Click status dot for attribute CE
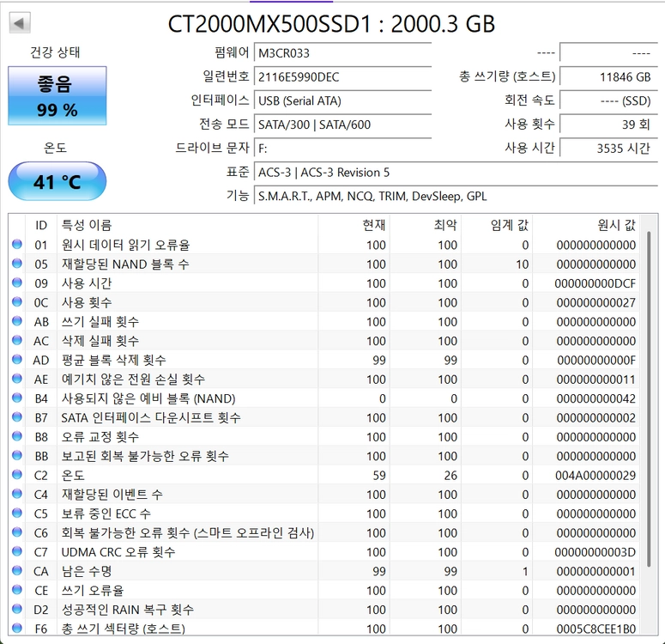 [x=17, y=590]
